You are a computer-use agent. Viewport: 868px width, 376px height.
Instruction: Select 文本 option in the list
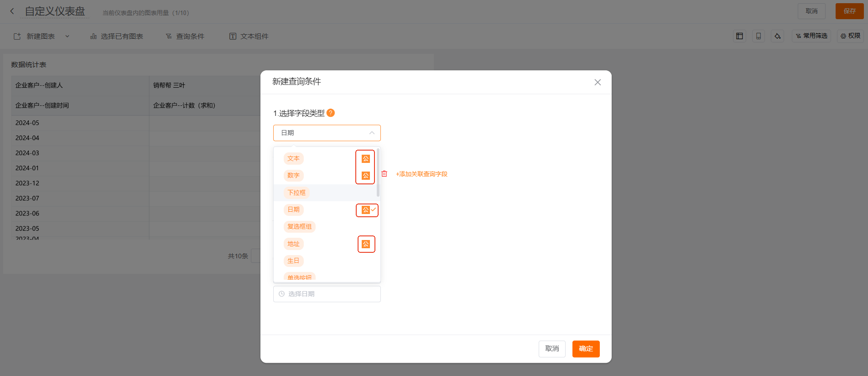(293, 158)
